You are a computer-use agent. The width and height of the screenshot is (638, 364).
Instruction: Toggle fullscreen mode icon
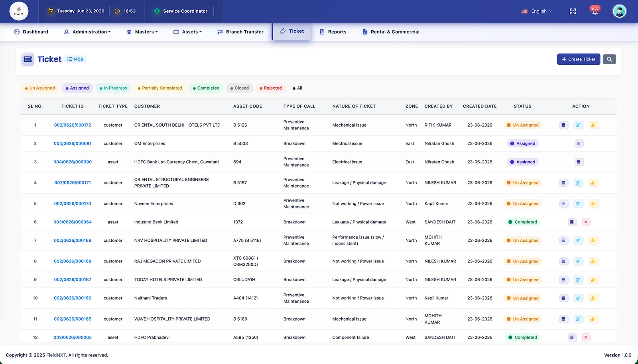pyautogui.click(x=573, y=12)
